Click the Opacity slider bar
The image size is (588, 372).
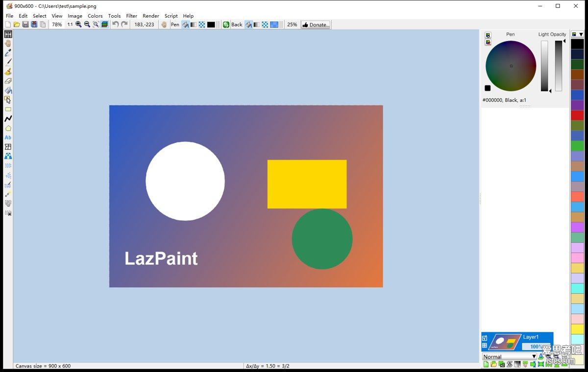click(559, 66)
